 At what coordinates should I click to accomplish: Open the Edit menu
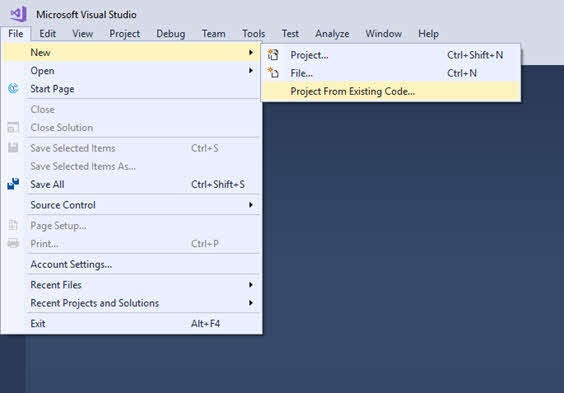[x=47, y=33]
